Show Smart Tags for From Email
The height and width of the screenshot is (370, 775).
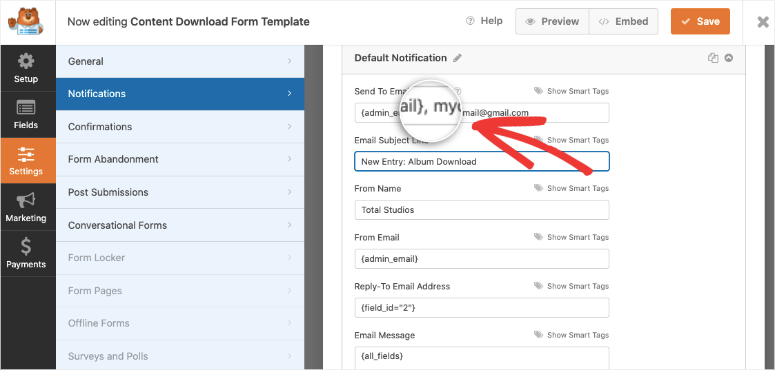tap(578, 237)
